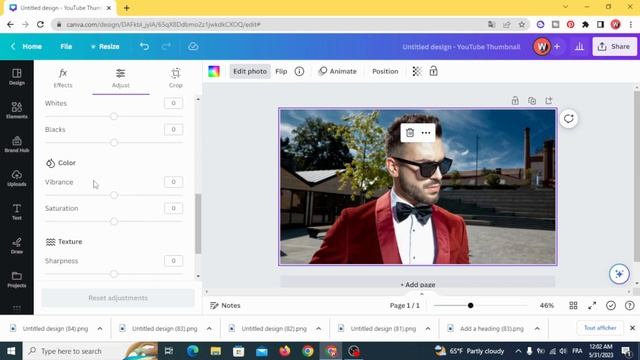Click the Edit photo button
Image resolution: width=640 pixels, height=360 pixels.
point(250,71)
